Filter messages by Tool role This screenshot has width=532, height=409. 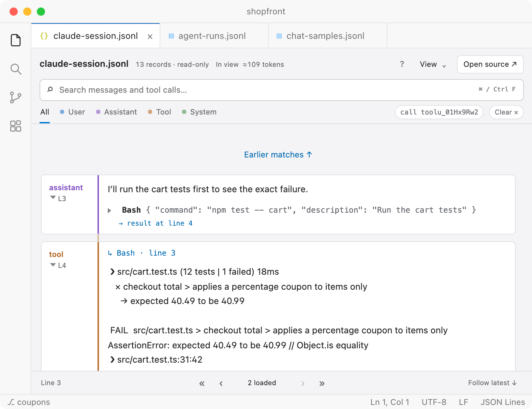click(x=159, y=112)
